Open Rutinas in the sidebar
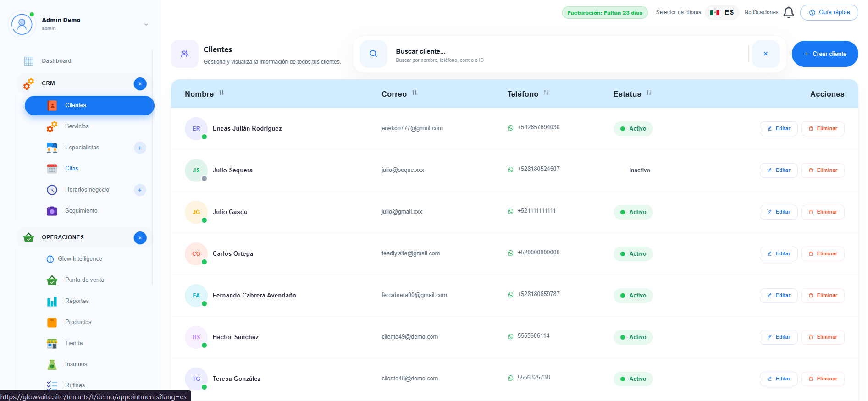The image size is (868, 401). coord(75,385)
